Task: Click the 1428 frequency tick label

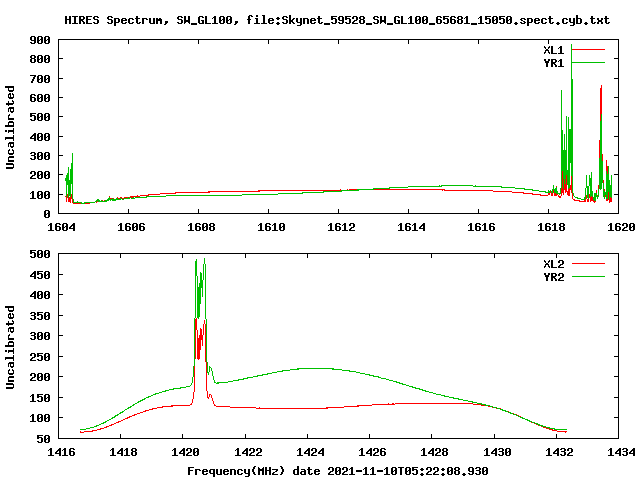Action: (x=434, y=452)
